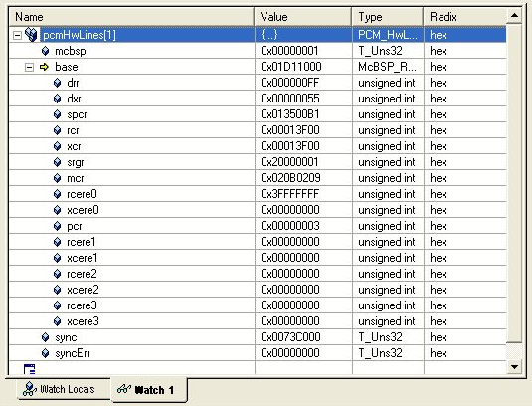This screenshot has width=532, height=406.
Task: Click the Watch Locals tab icon
Action: (30, 389)
